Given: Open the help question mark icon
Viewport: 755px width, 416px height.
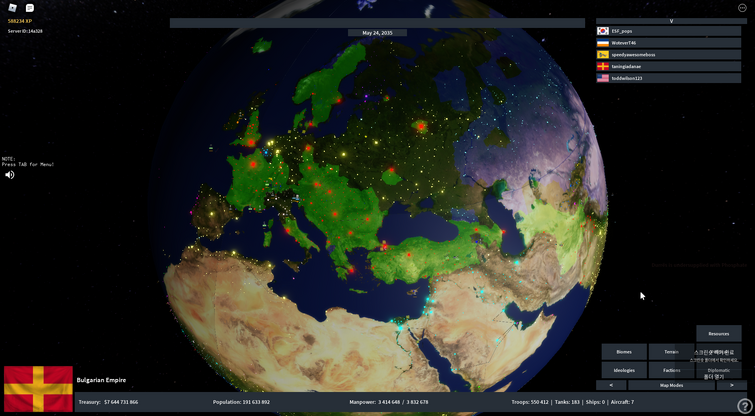Looking at the screenshot, I should 744,406.
